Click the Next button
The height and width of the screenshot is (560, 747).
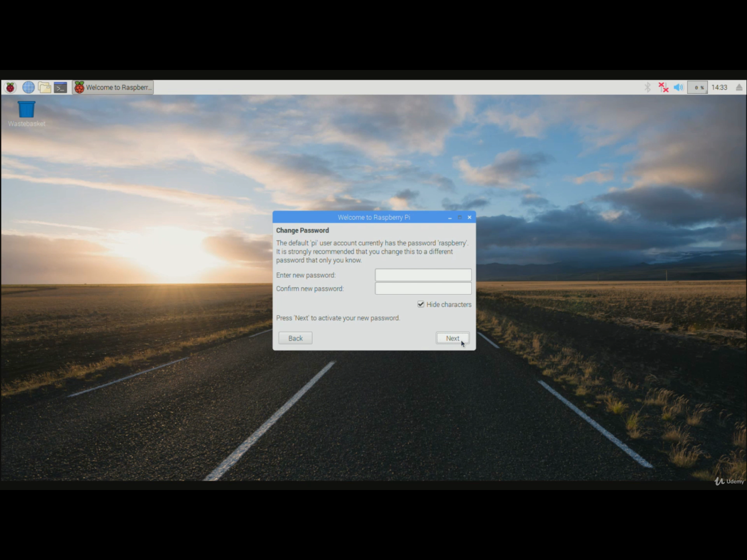coord(453,338)
